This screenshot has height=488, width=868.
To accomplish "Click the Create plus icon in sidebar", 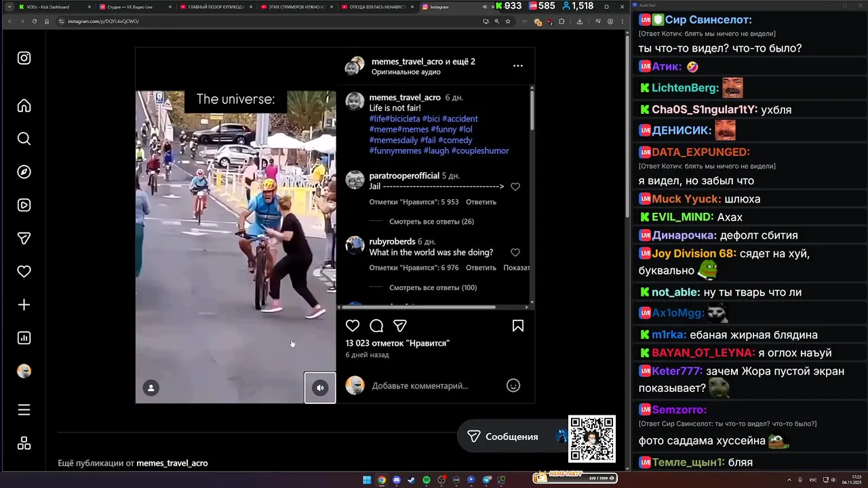I will 24,305.
